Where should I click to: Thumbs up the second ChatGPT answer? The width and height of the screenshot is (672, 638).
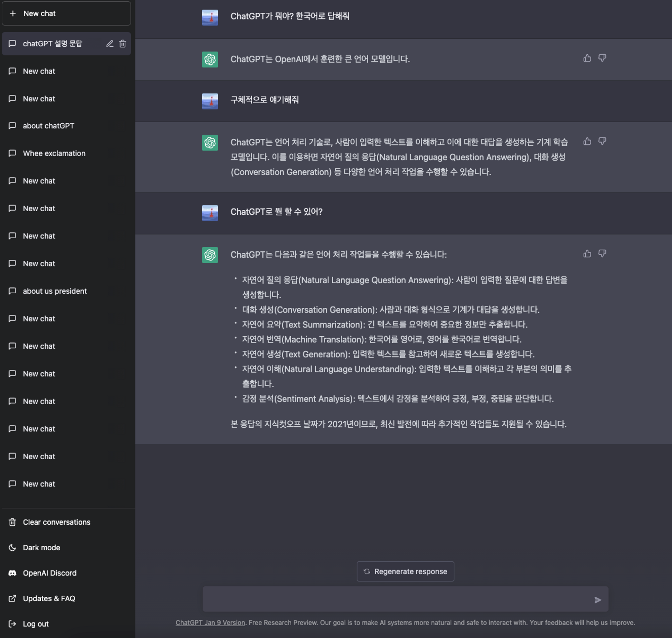tap(587, 141)
